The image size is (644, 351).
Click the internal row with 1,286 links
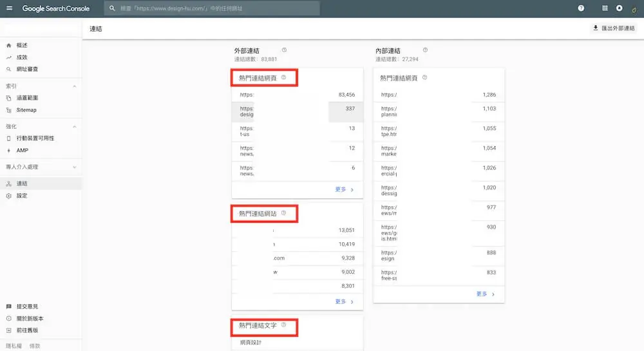[x=439, y=95]
